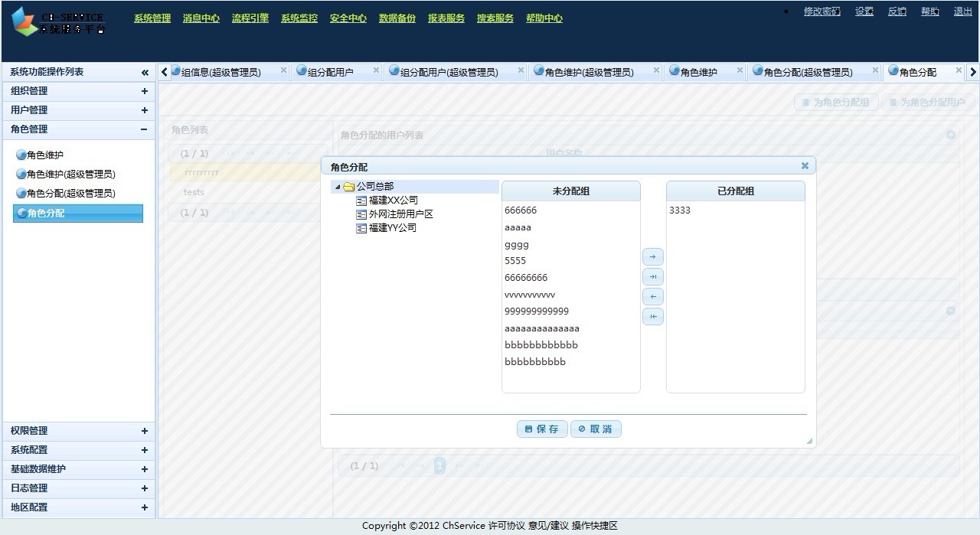Open the 搜索服务 top menu
The width and height of the screenshot is (980, 535).
(x=495, y=18)
